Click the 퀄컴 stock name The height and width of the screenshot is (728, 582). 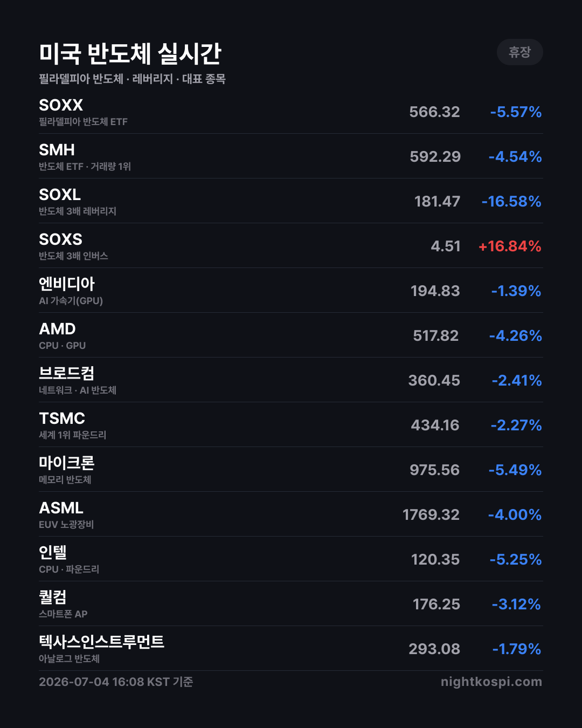(53, 597)
